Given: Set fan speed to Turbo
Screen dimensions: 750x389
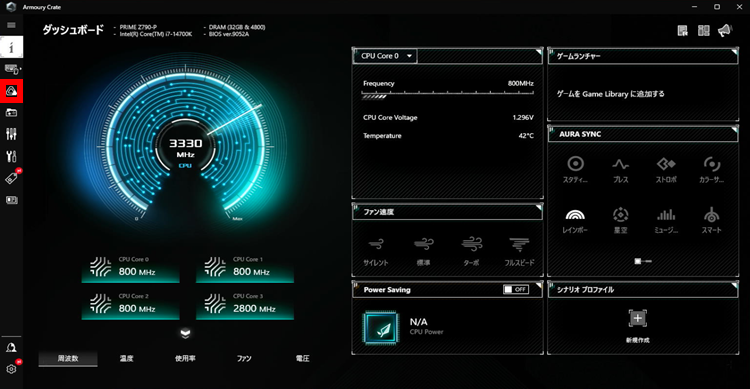Looking at the screenshot, I should coord(471,251).
